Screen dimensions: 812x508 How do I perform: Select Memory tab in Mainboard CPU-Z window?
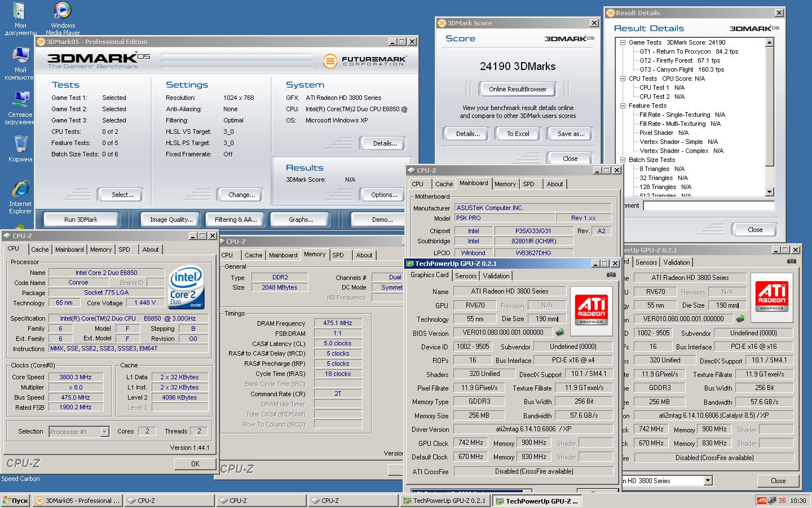tap(505, 184)
